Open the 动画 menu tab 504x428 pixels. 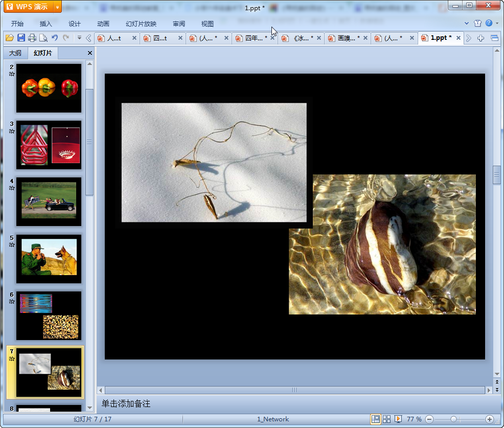coord(103,24)
